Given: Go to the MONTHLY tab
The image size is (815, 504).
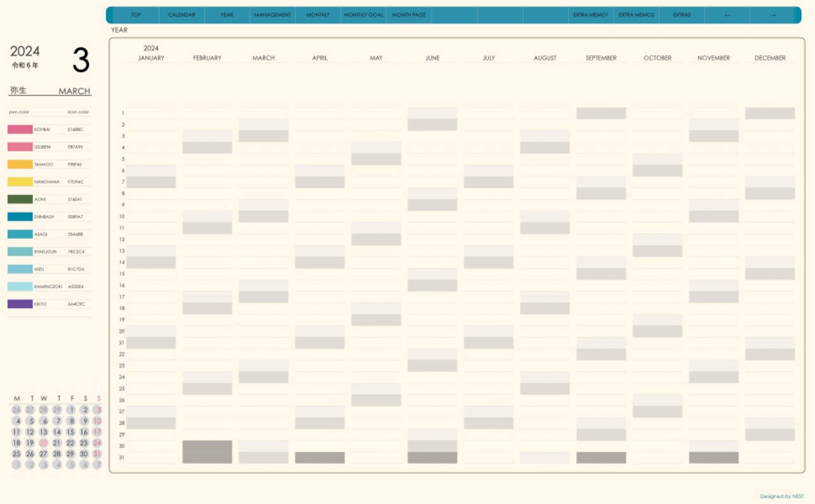Looking at the screenshot, I should 318,15.
